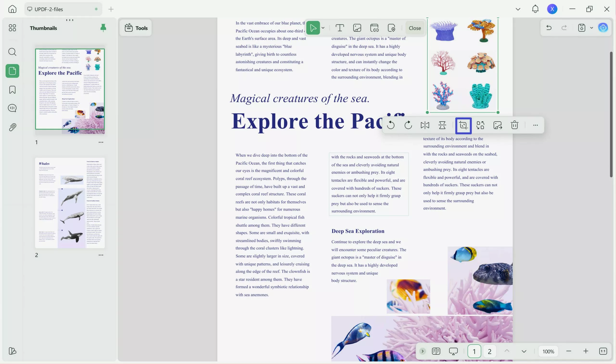Open the selection tool dropdown arrow
The image size is (616, 364).
pos(323,28)
